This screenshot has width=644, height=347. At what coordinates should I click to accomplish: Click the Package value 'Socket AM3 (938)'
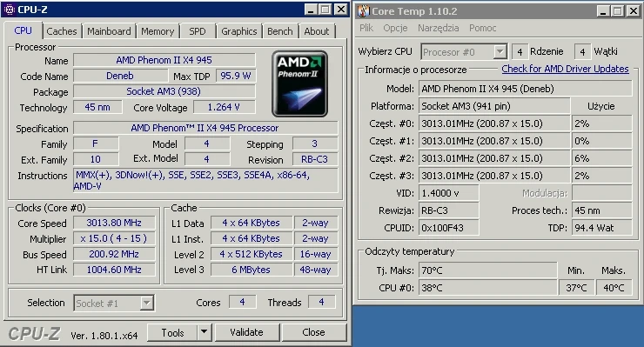point(164,91)
